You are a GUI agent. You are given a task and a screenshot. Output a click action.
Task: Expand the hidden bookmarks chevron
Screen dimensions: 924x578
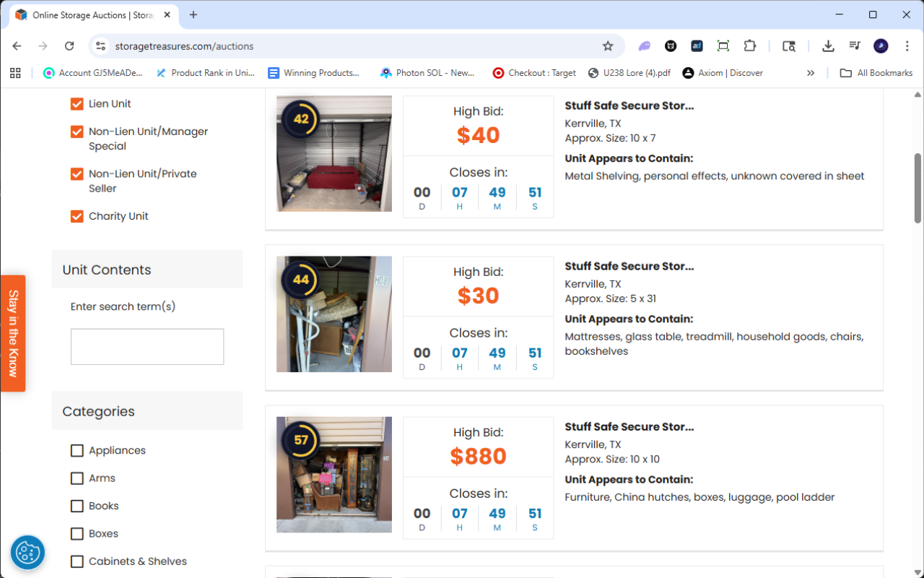point(811,72)
